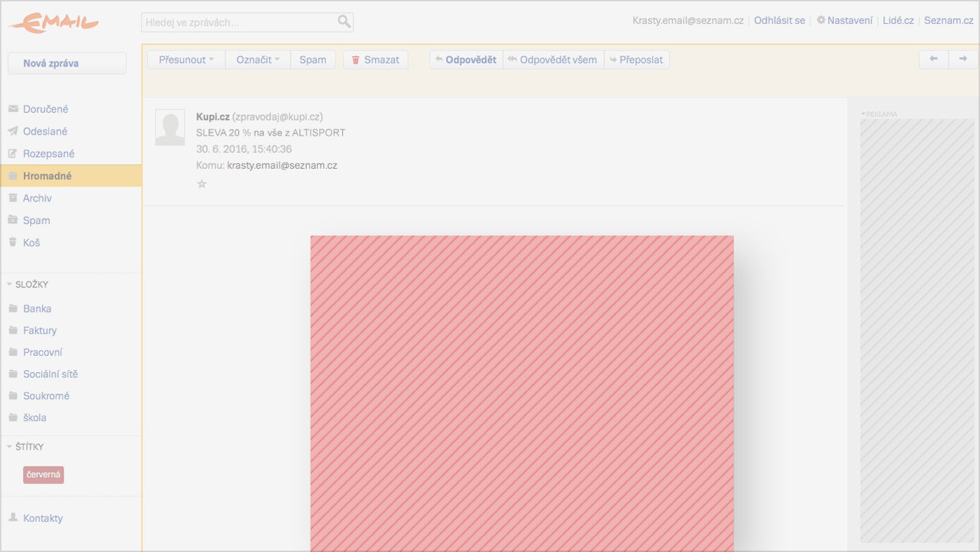Collapse the ŠTÍTKY section
The image size is (980, 552).
(10, 446)
